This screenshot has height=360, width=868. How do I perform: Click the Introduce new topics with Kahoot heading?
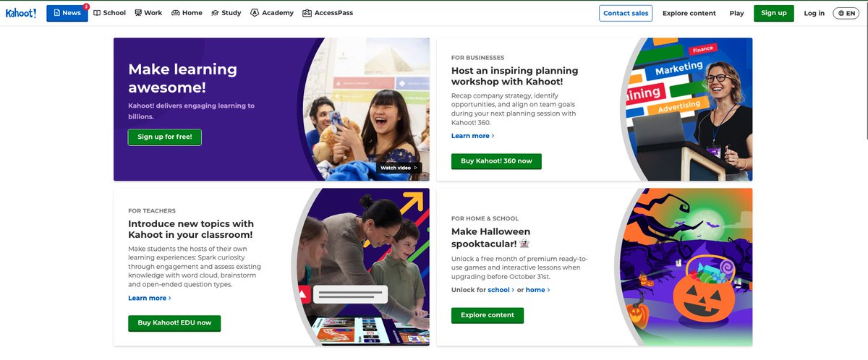point(191,229)
